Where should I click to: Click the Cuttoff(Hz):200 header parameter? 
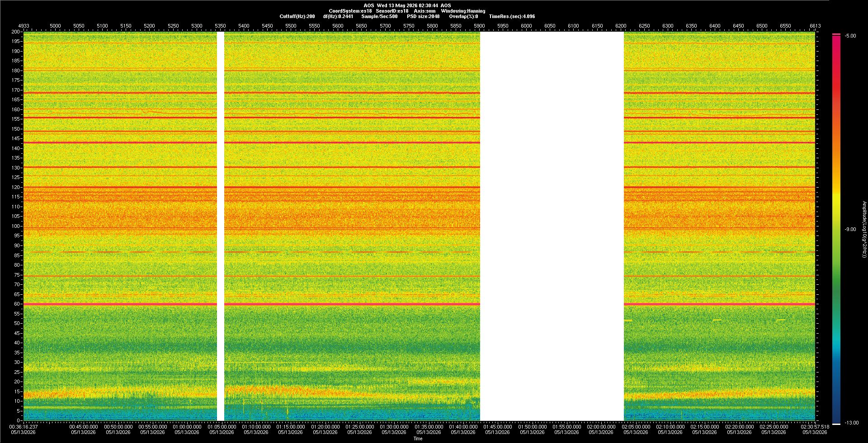(x=297, y=16)
